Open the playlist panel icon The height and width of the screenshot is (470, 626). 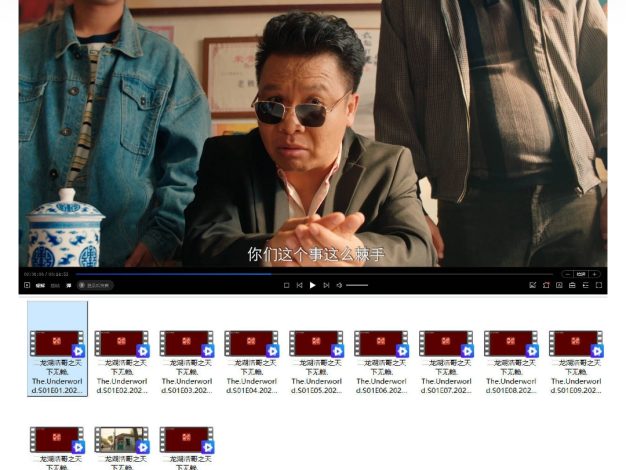(586, 285)
